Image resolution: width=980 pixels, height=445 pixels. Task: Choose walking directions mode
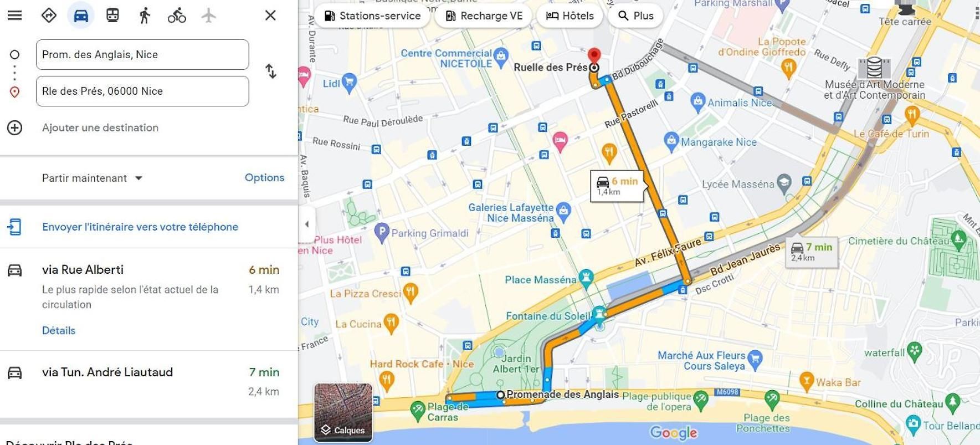(145, 16)
